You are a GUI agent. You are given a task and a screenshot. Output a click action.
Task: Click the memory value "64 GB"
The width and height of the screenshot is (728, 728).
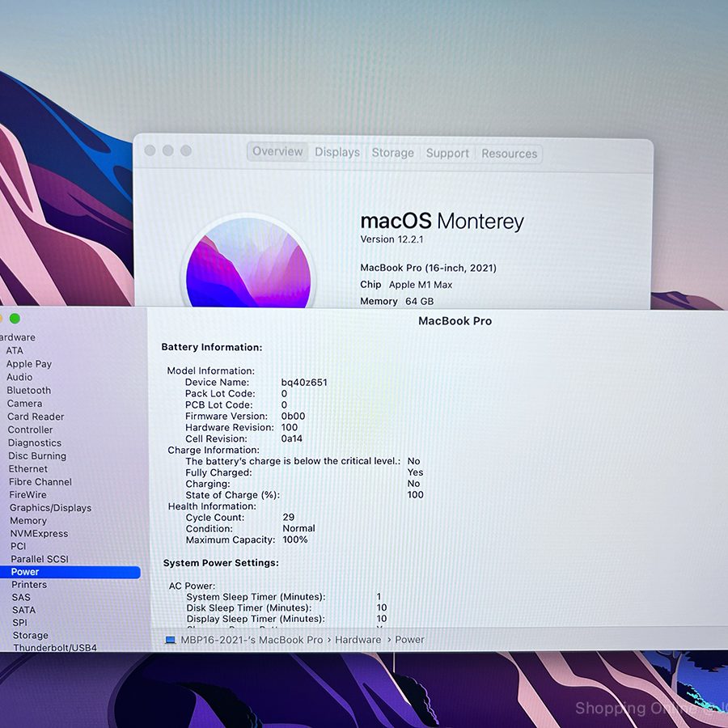coord(419,302)
